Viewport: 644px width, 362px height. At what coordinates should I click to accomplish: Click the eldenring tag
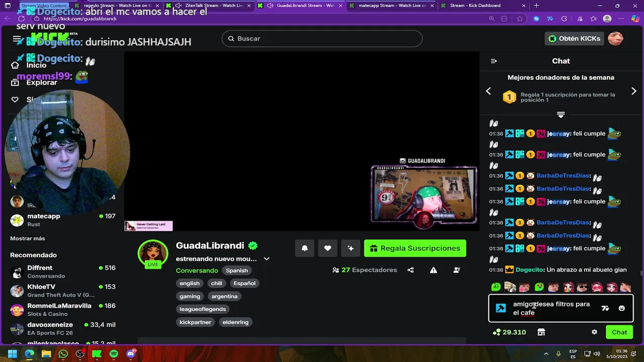coord(235,322)
